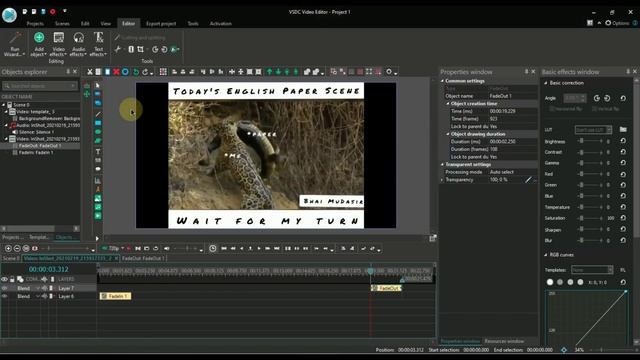This screenshot has width=640, height=360.
Task: Reset the Angle in Basic correction
Action: point(623,98)
